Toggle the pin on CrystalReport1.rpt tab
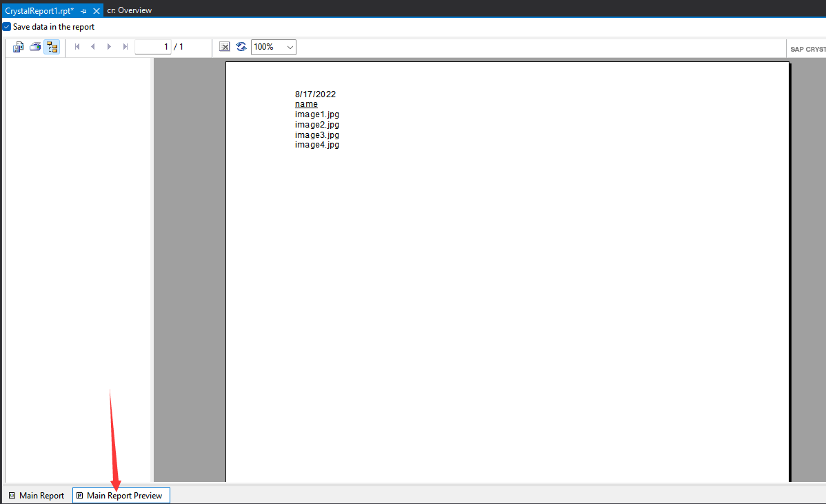Screen dimensions: 826x504 click(x=83, y=10)
